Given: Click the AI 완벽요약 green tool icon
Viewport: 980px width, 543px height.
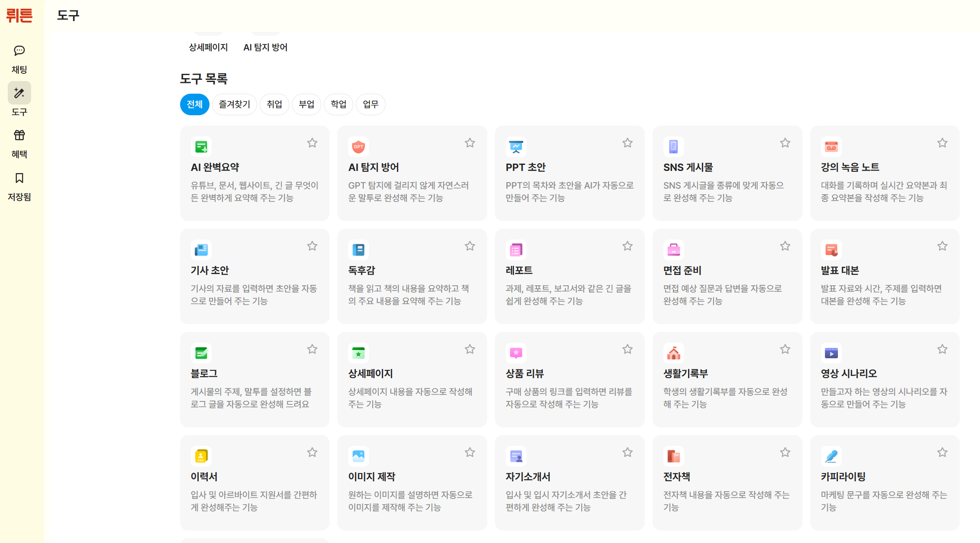Looking at the screenshot, I should coord(201,147).
